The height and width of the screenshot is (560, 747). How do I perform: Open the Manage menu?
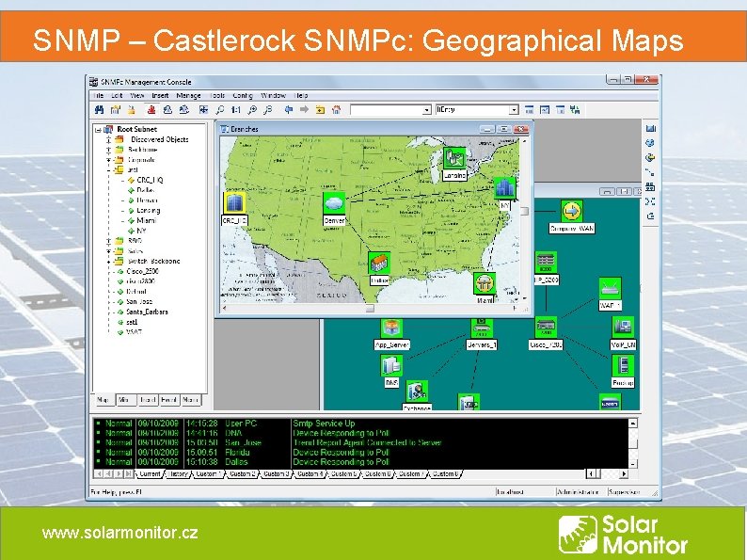pyautogui.click(x=189, y=95)
